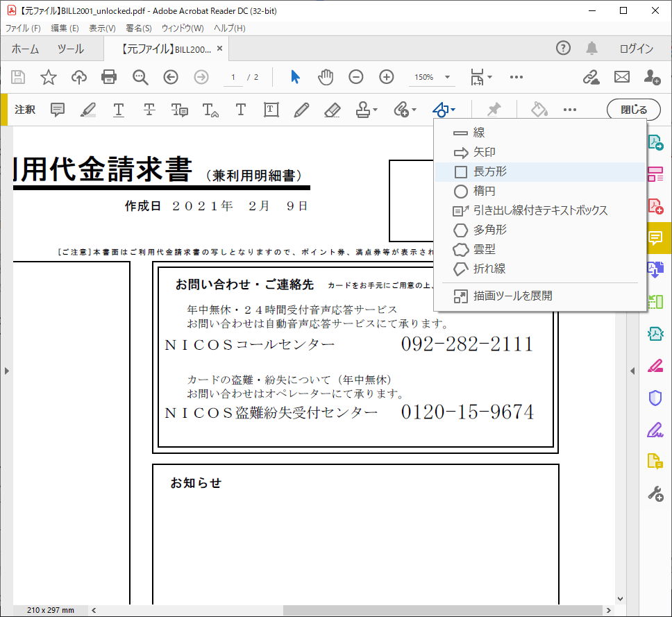Pick the strikethrough text tool
672x617 pixels.
coord(149,110)
